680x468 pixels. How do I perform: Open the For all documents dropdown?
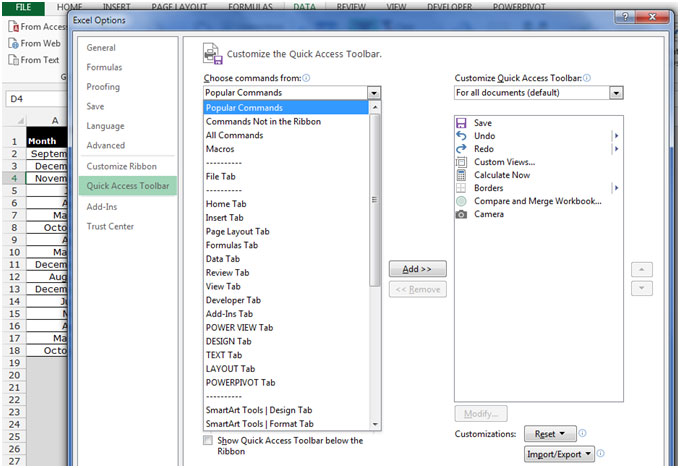[616, 93]
